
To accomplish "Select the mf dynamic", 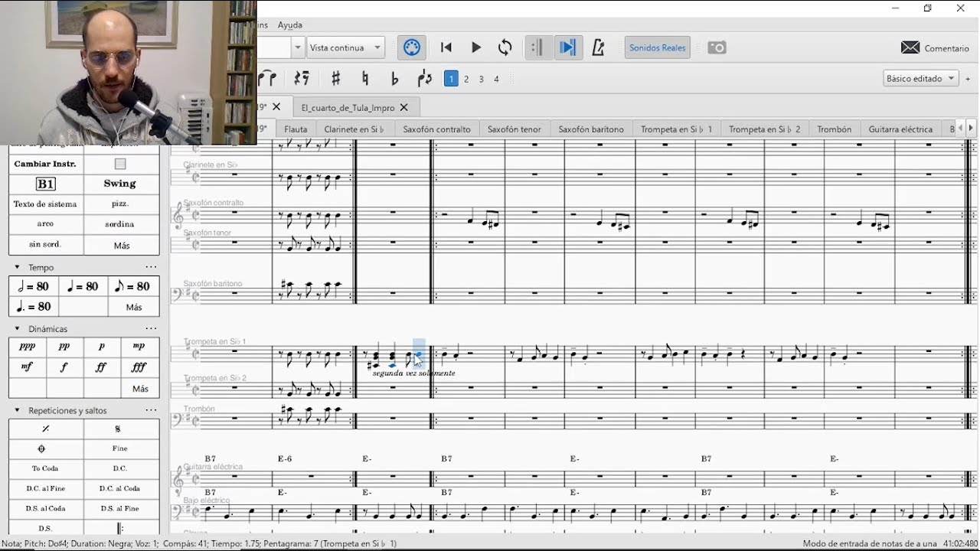I will point(27,367).
